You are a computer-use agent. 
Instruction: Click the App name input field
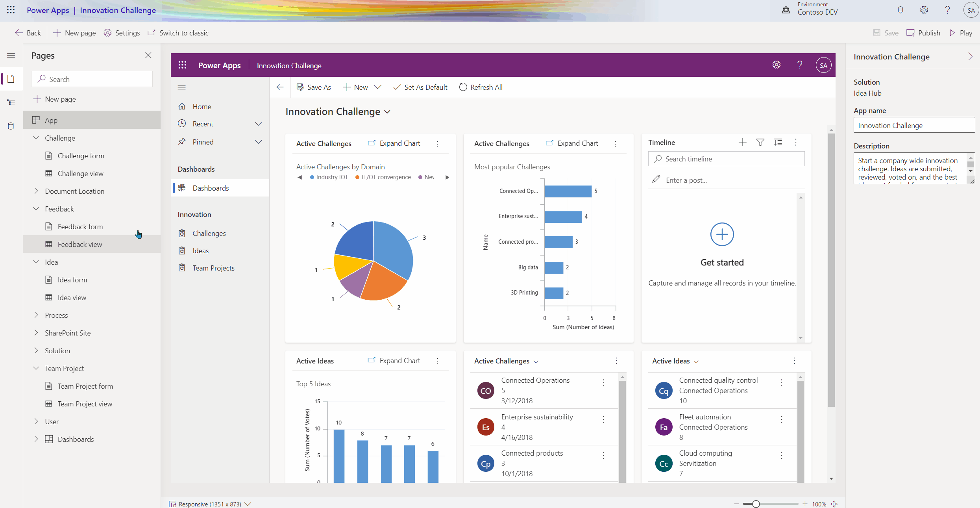point(914,125)
